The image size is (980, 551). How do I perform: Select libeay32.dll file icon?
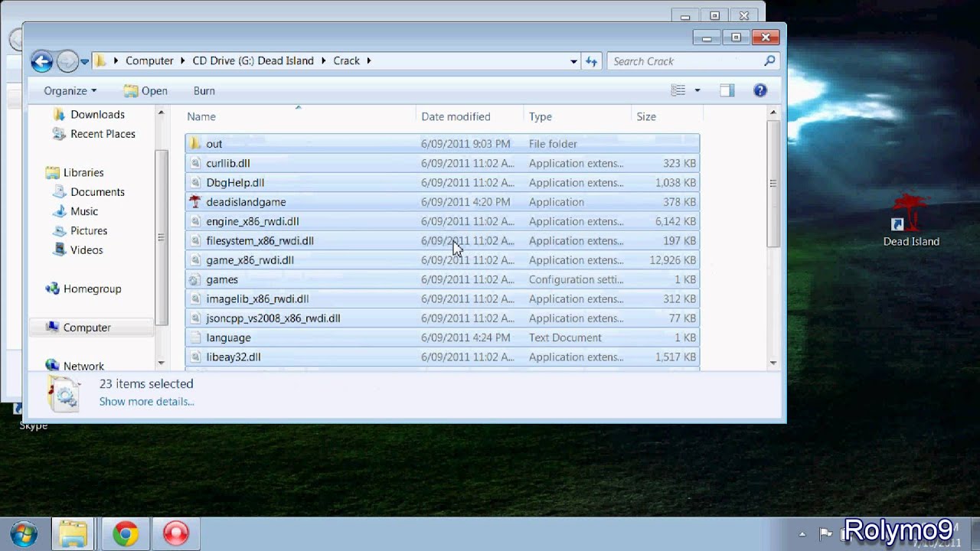194,357
